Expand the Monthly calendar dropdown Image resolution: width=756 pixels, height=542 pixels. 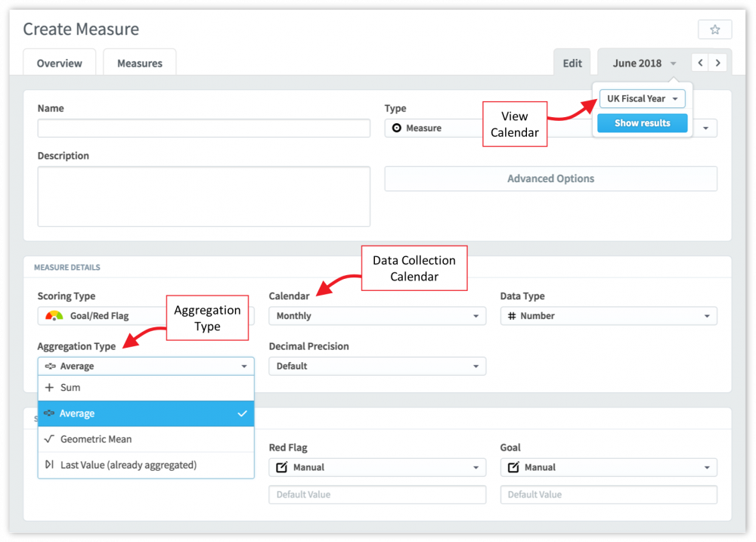(376, 316)
